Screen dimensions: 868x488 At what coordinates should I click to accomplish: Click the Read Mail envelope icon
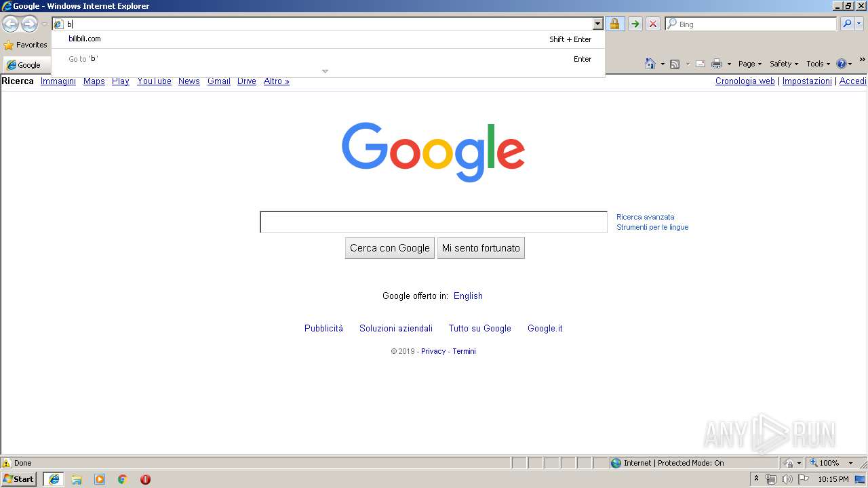[701, 64]
